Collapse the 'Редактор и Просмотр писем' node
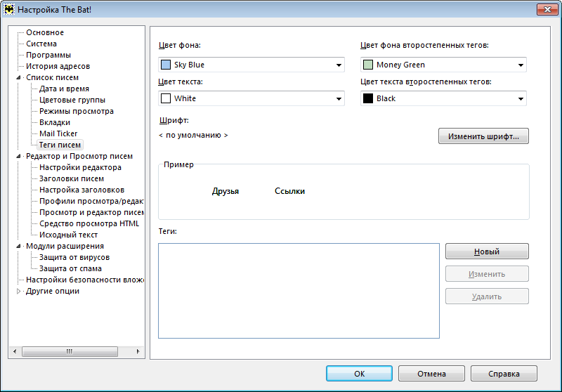The image size is (562, 392). [19, 156]
